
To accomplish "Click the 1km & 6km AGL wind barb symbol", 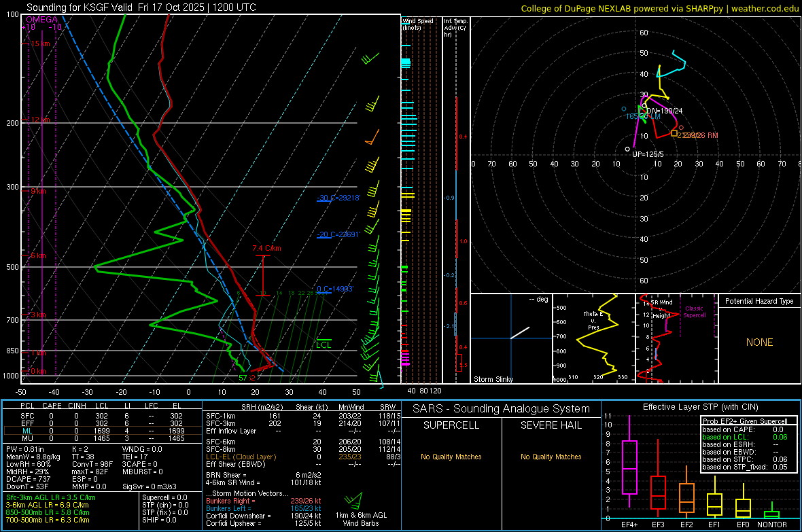I will click(353, 500).
